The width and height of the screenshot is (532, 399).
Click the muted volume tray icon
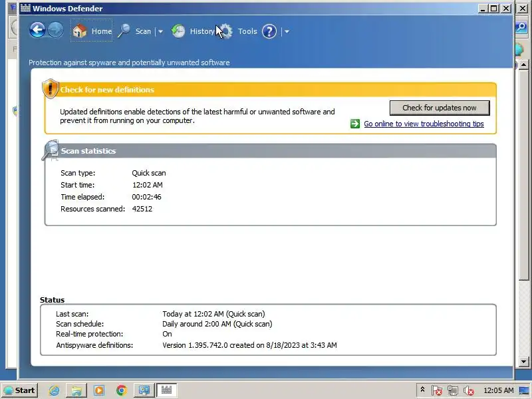(469, 390)
